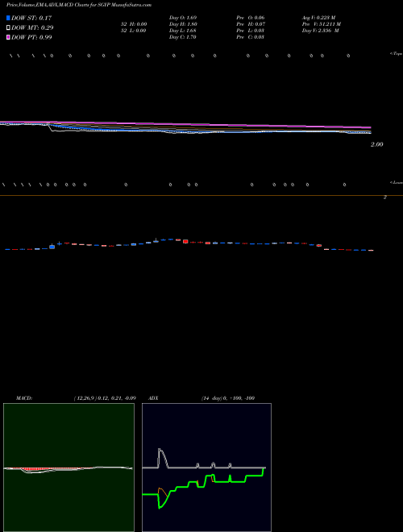Click the large red candlestick in the middle of the price chart
Viewport: 403px width, 532px height.
click(x=185, y=241)
